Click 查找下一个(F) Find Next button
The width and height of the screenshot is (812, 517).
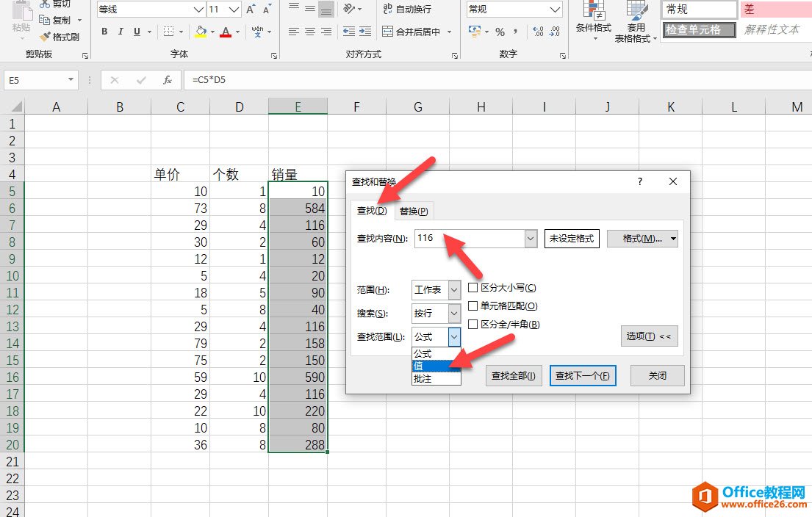pos(583,376)
